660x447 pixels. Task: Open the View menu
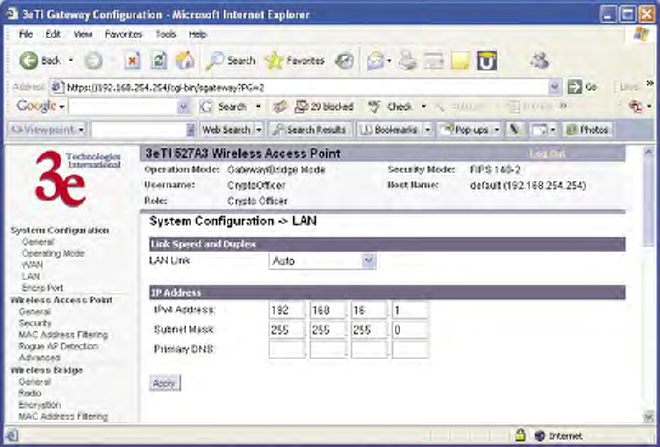click(x=83, y=34)
